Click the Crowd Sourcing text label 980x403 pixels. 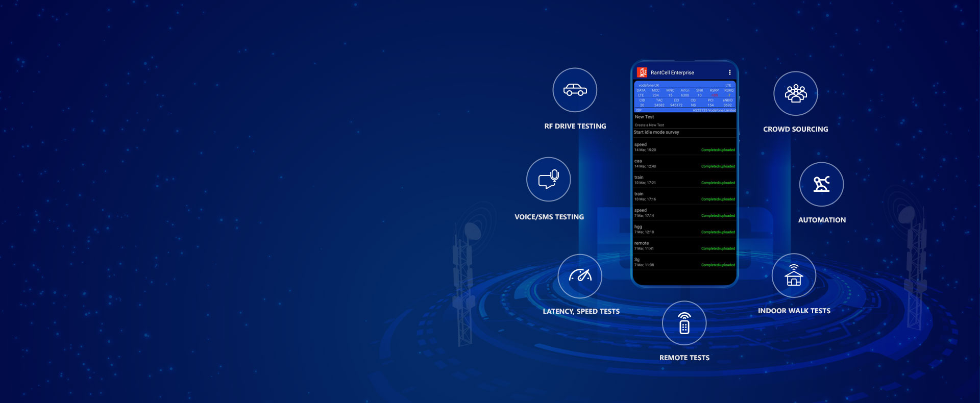tap(795, 130)
